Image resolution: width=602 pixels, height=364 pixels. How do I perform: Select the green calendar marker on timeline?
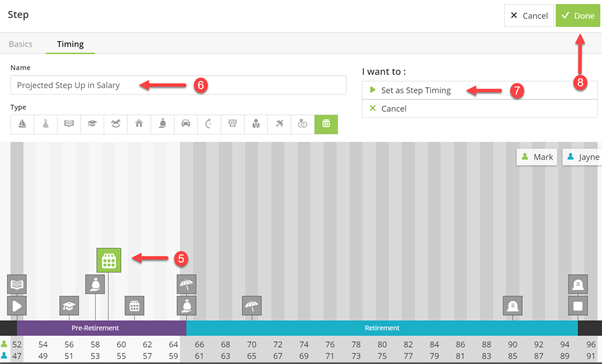[109, 260]
